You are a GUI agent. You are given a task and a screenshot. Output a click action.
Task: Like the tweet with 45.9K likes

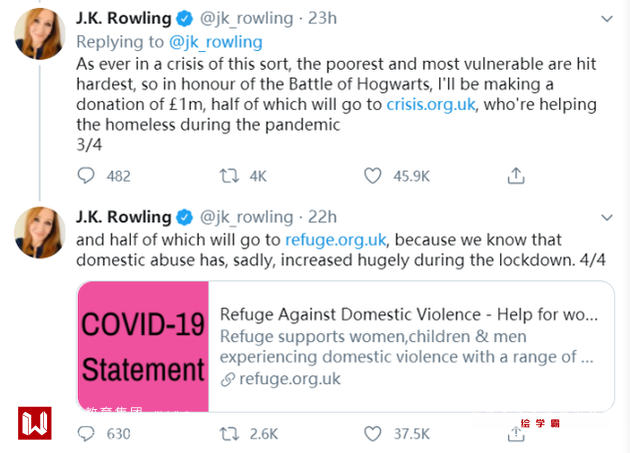(373, 176)
